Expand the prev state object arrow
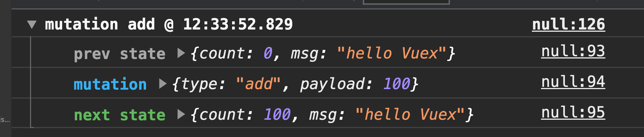644x137 pixels. coord(181,53)
